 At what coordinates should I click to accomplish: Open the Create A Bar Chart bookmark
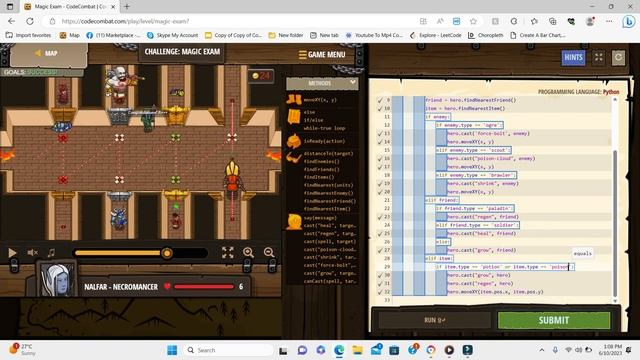(538, 35)
